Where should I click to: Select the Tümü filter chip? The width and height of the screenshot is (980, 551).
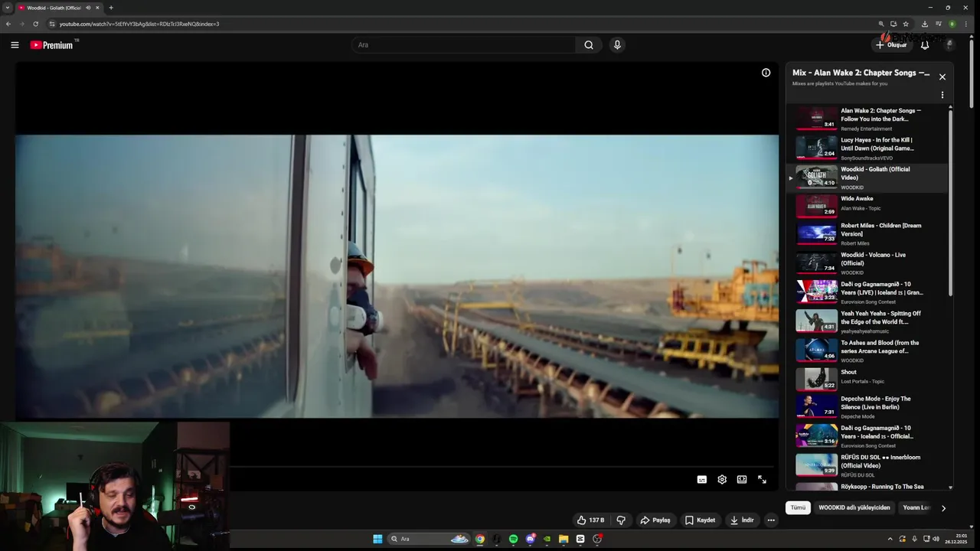[x=798, y=507]
